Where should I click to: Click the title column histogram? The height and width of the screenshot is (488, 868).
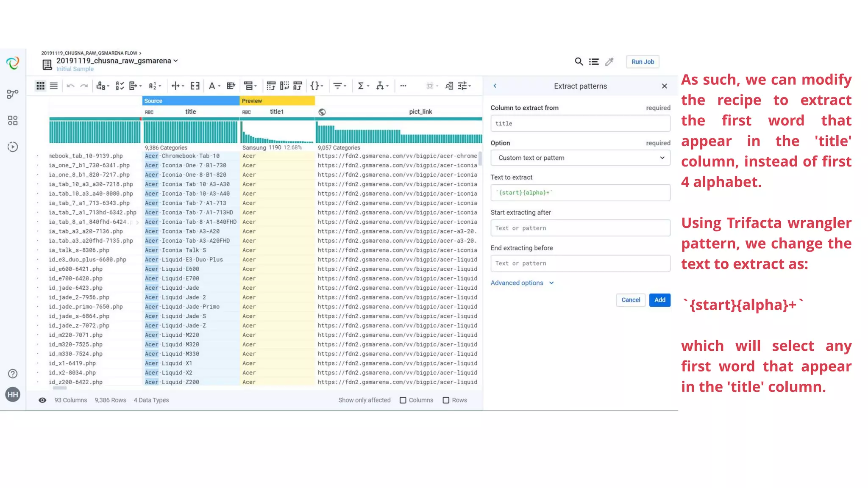pyautogui.click(x=191, y=132)
